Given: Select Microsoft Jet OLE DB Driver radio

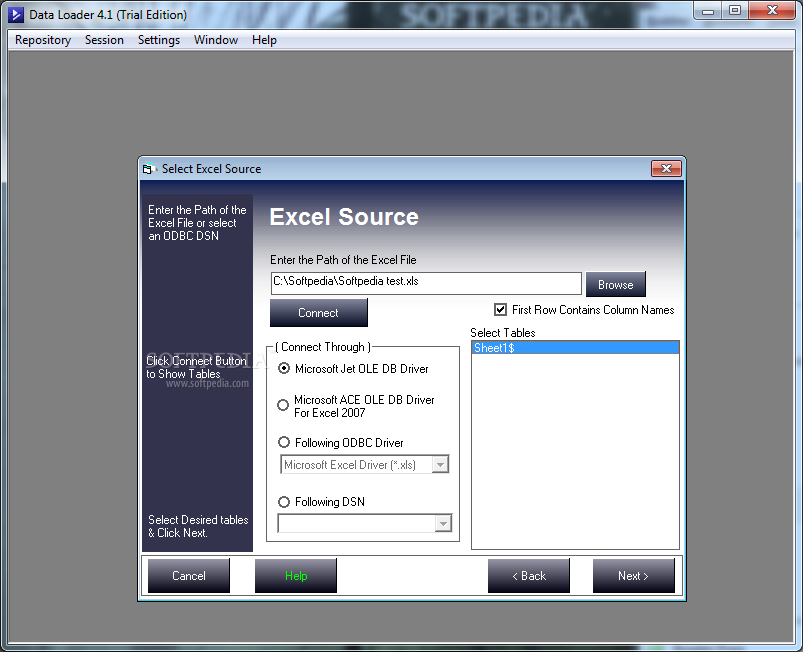Looking at the screenshot, I should (284, 368).
